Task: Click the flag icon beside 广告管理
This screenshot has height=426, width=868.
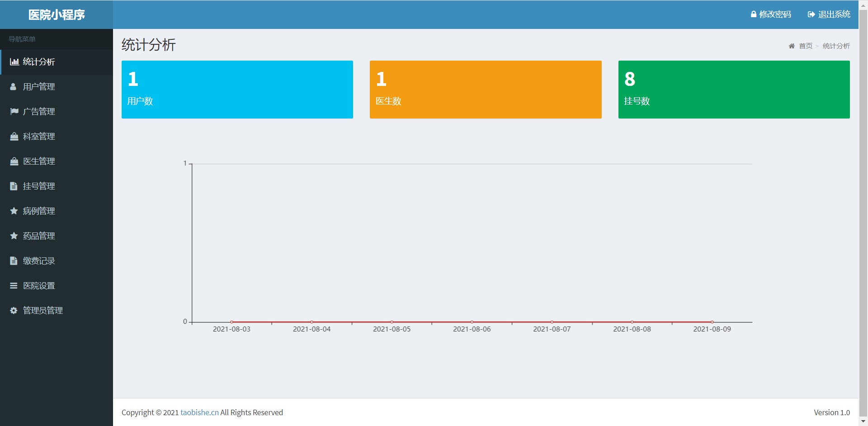Action: point(14,111)
